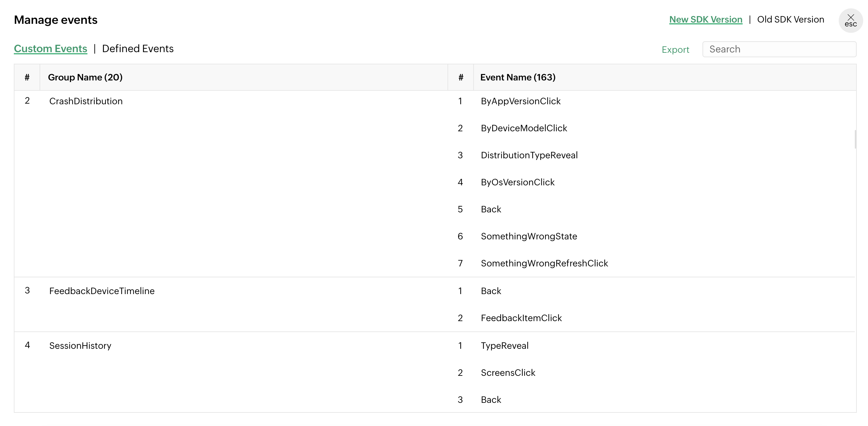Switch to Old SDK Version

click(x=790, y=20)
